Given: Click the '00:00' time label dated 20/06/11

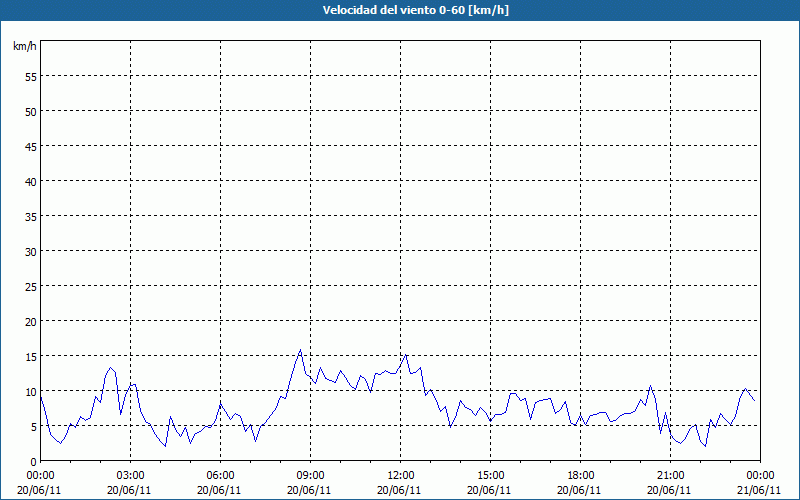Looking at the screenshot, I should [x=40, y=476].
